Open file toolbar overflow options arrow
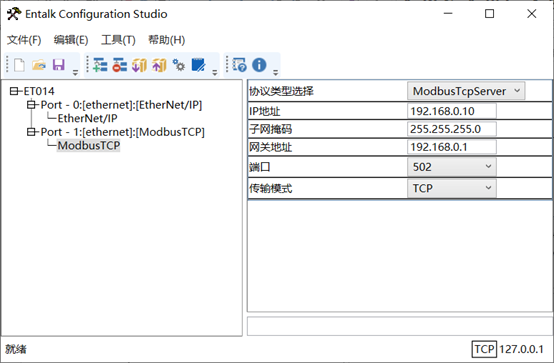Viewport: 554px width, 363px height. click(75, 72)
